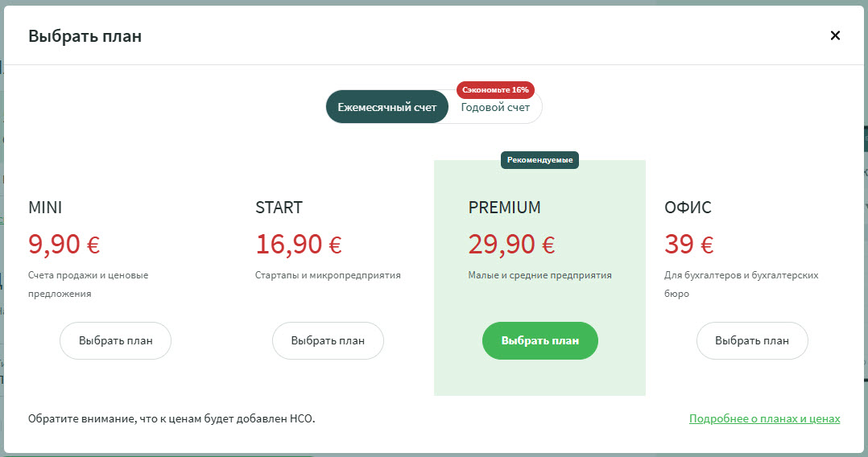
Task: Click the 29,90 € price
Action: click(x=511, y=244)
